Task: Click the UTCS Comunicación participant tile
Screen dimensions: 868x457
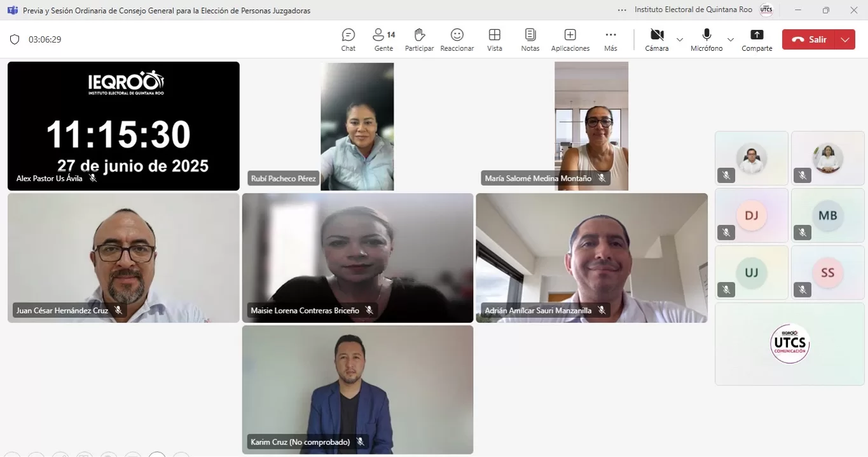Action: point(789,344)
